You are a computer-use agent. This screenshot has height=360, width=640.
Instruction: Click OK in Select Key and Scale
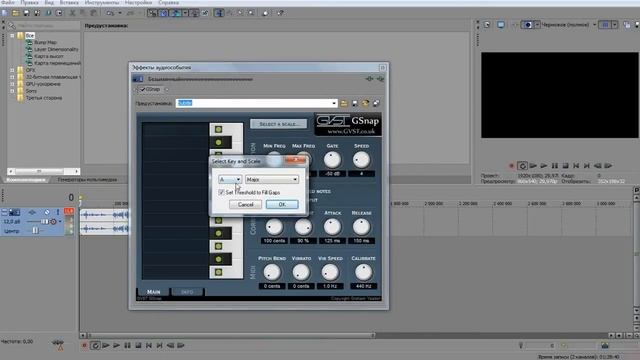(x=282, y=204)
